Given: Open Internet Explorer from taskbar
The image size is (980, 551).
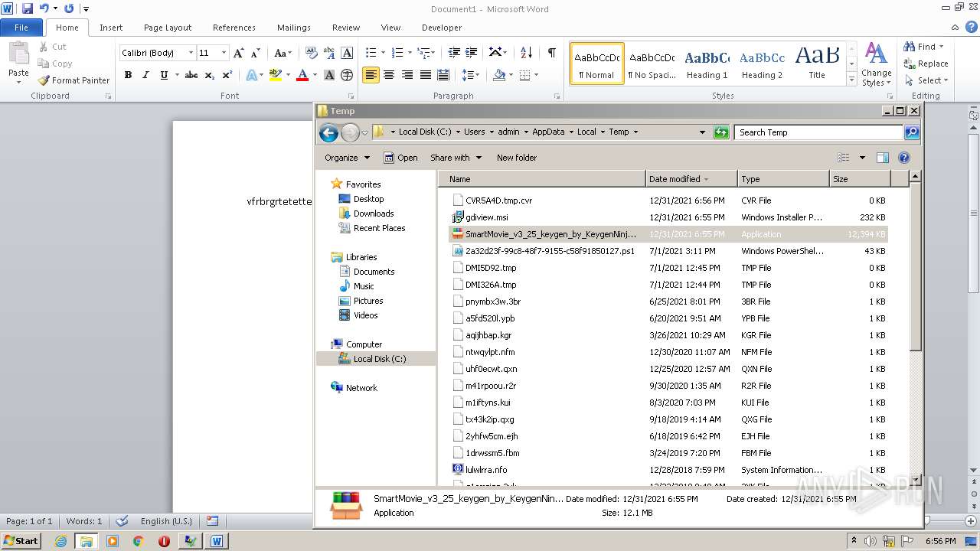Looking at the screenshot, I should pyautogui.click(x=60, y=541).
